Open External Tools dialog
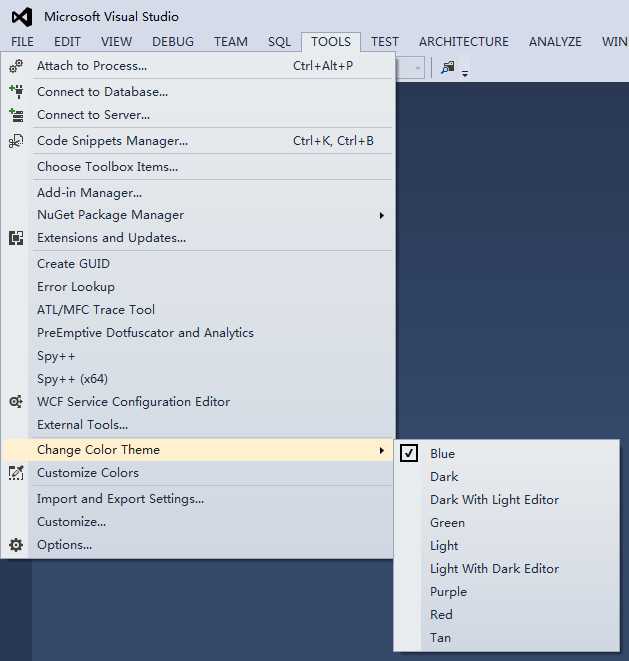Image resolution: width=629 pixels, height=661 pixels. 198,425
